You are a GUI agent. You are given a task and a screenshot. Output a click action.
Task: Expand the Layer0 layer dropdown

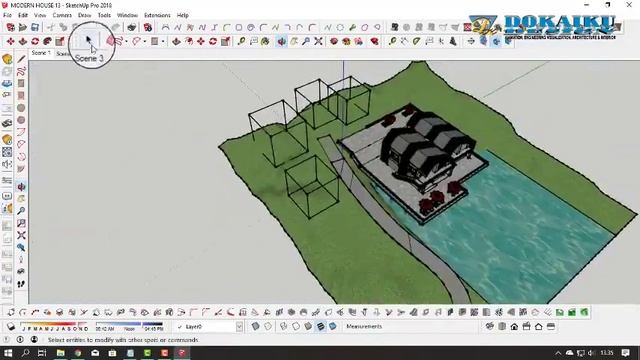pyautogui.click(x=239, y=327)
